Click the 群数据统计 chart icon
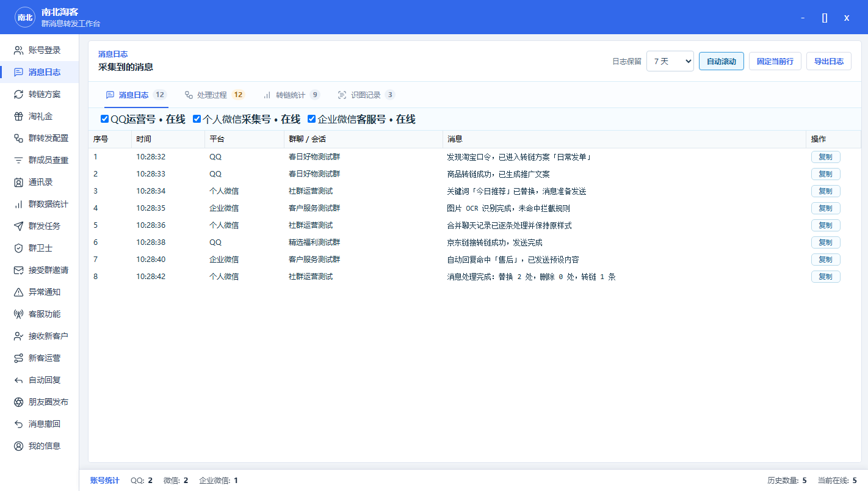Image resolution: width=868 pixels, height=491 pixels. tap(18, 204)
